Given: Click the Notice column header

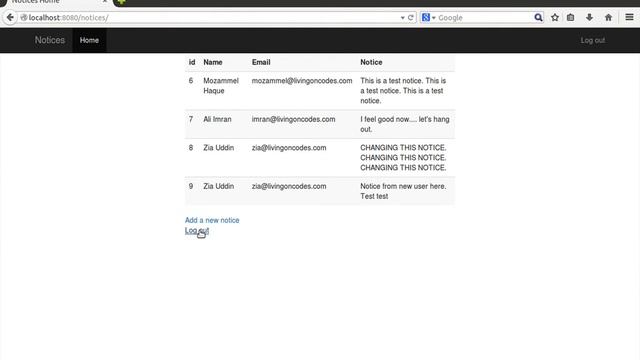Looking at the screenshot, I should coord(371,62).
